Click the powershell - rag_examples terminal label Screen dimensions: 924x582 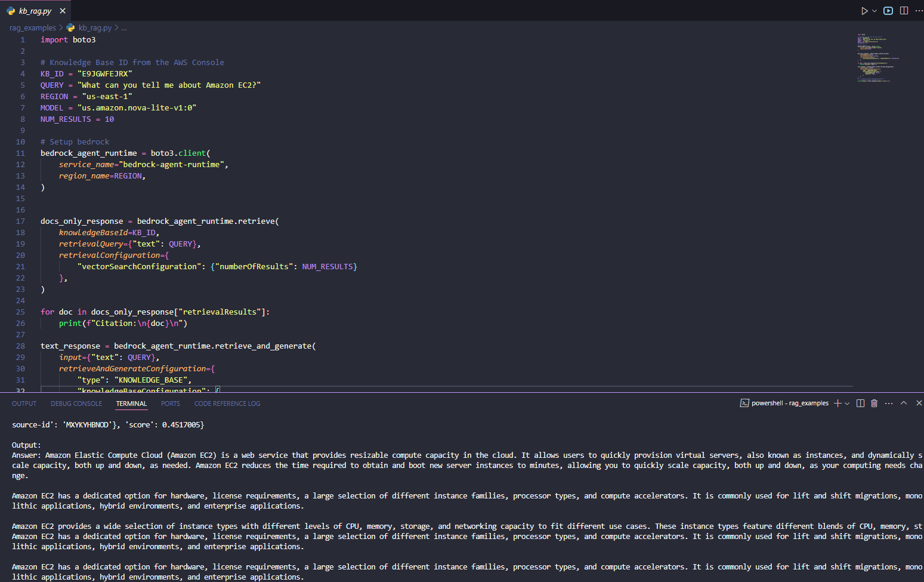[790, 404]
